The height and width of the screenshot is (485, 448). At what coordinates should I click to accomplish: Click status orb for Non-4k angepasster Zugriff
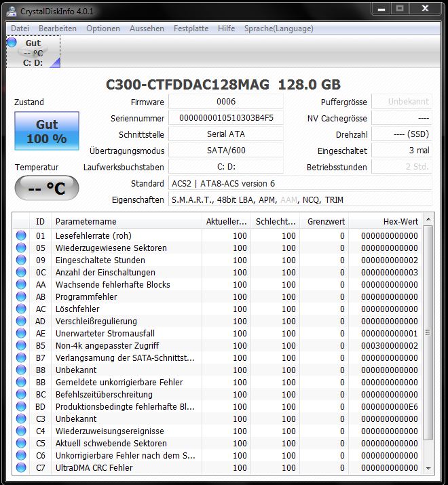[21, 345]
